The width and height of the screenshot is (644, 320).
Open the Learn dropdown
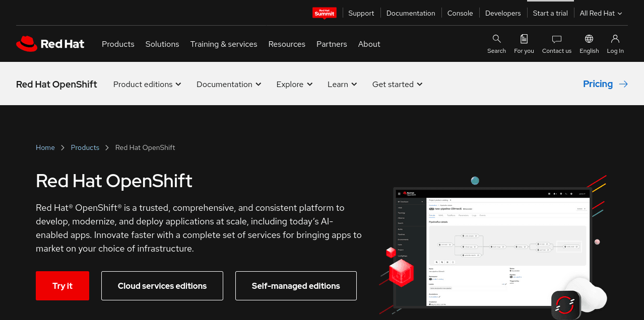tap(342, 84)
